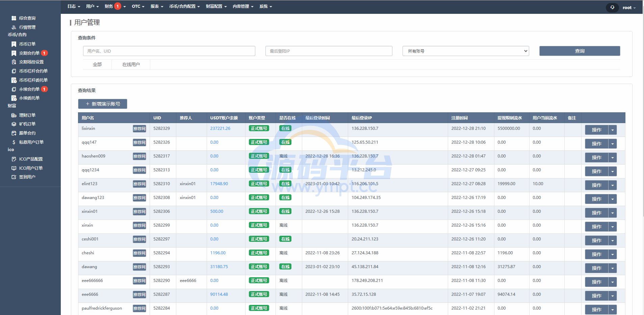Open ICO用户订单 sidebar icon
644x315 pixels.
point(14,168)
